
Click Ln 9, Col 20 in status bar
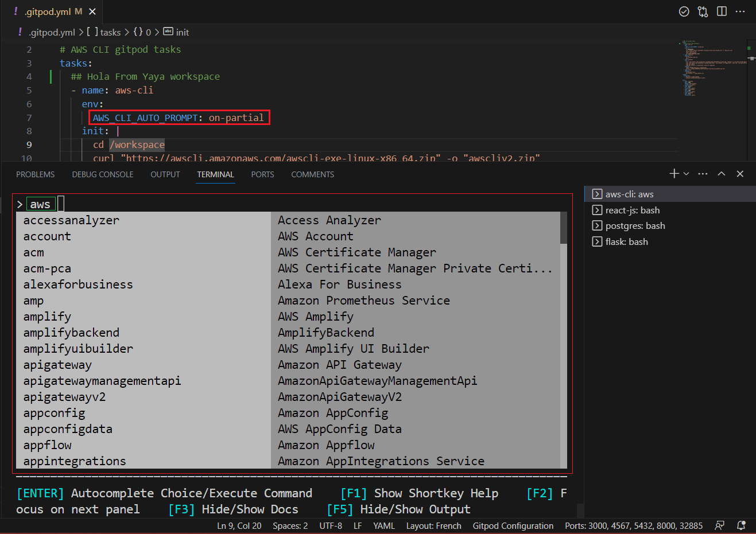(x=239, y=526)
